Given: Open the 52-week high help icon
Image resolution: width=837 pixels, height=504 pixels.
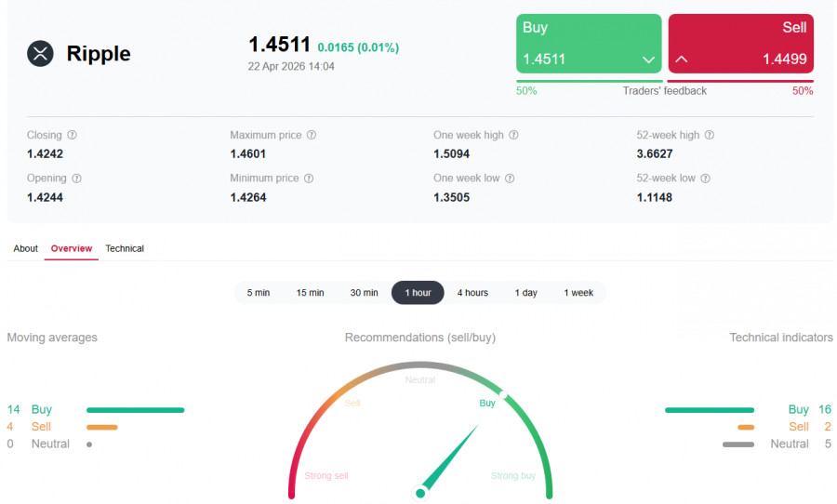Looking at the screenshot, I should (710, 135).
